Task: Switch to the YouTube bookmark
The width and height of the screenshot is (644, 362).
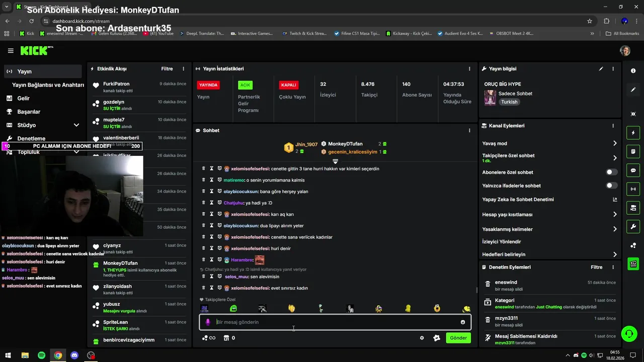Action: point(158,33)
